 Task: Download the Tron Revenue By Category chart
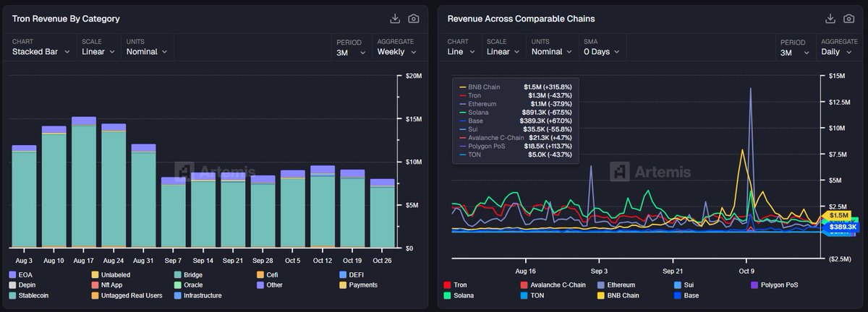coord(395,19)
